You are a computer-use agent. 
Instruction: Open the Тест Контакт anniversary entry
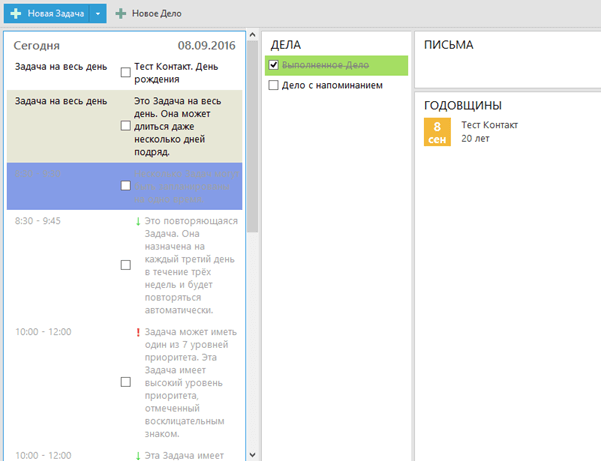click(x=489, y=132)
